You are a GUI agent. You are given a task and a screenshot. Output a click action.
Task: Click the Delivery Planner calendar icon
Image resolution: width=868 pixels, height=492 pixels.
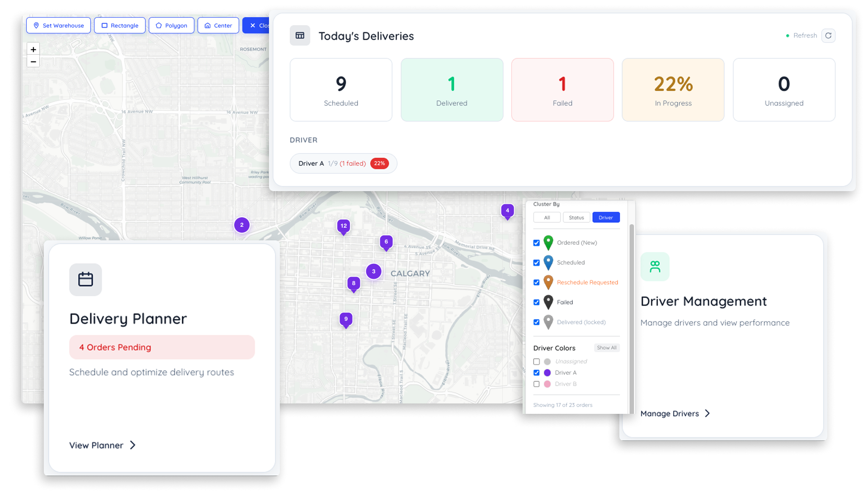[x=85, y=280]
